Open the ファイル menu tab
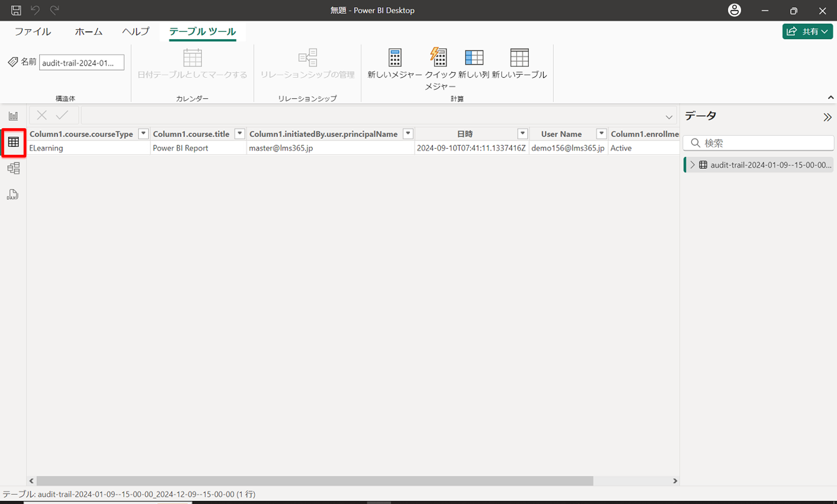 33,31
